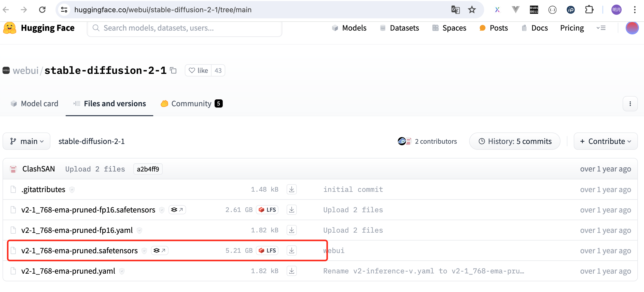Expand the main branch dropdown

point(26,141)
